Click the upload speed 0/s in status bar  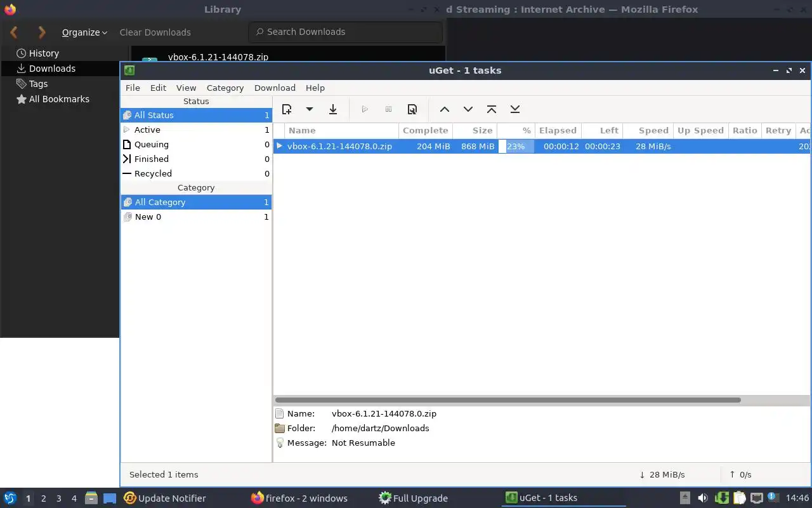[x=740, y=474]
